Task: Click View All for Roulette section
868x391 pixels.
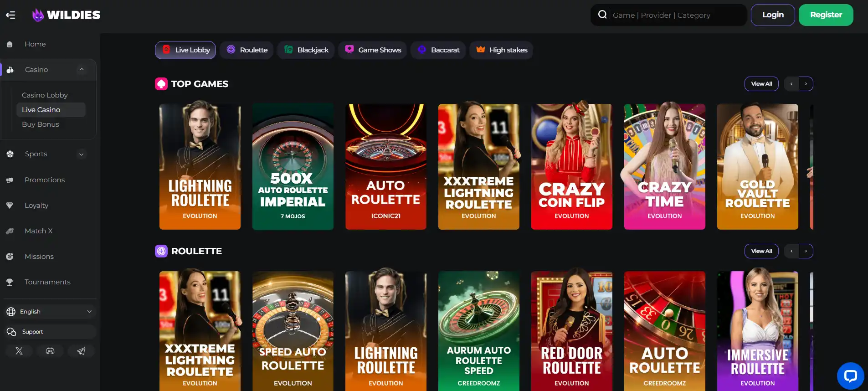Action: tap(761, 251)
